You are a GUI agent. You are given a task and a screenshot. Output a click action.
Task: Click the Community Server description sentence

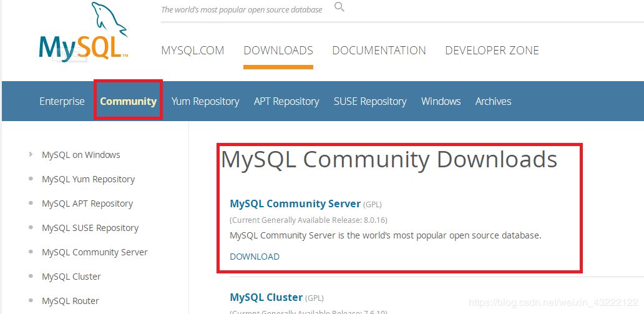point(386,235)
